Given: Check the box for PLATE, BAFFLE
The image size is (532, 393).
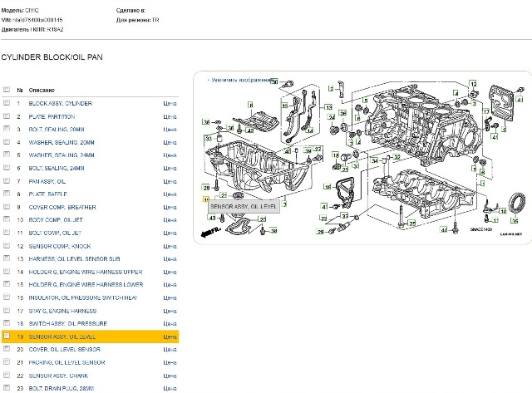Looking at the screenshot, I should tap(7, 194).
